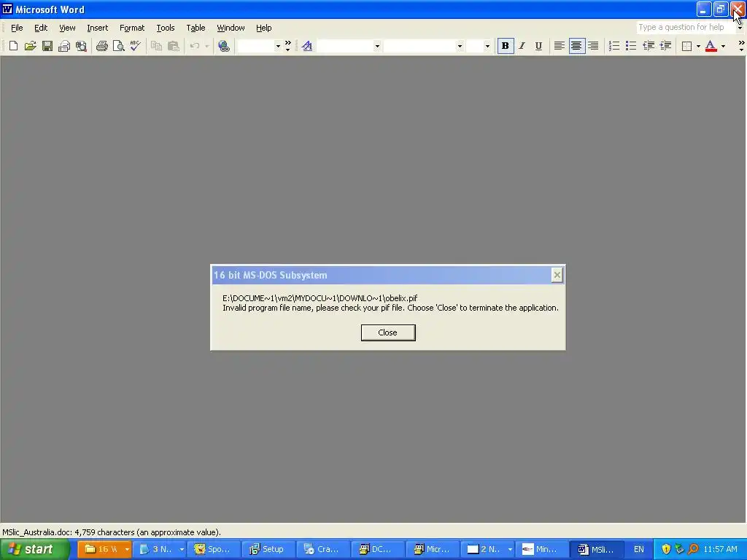Open the Border style dropdown arrow

pyautogui.click(x=698, y=46)
